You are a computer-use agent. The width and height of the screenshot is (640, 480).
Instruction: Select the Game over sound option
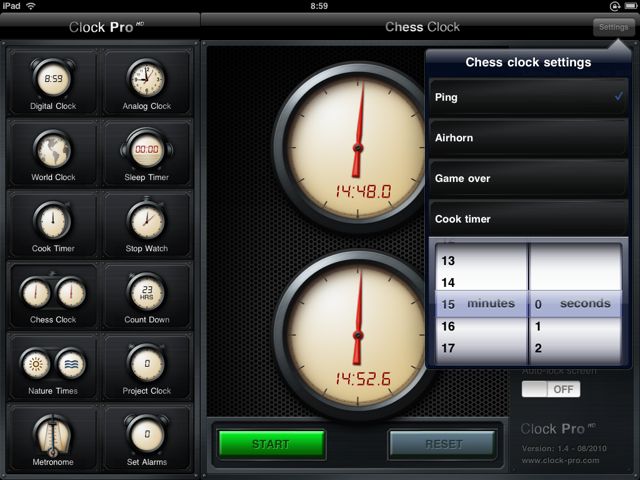point(529,178)
